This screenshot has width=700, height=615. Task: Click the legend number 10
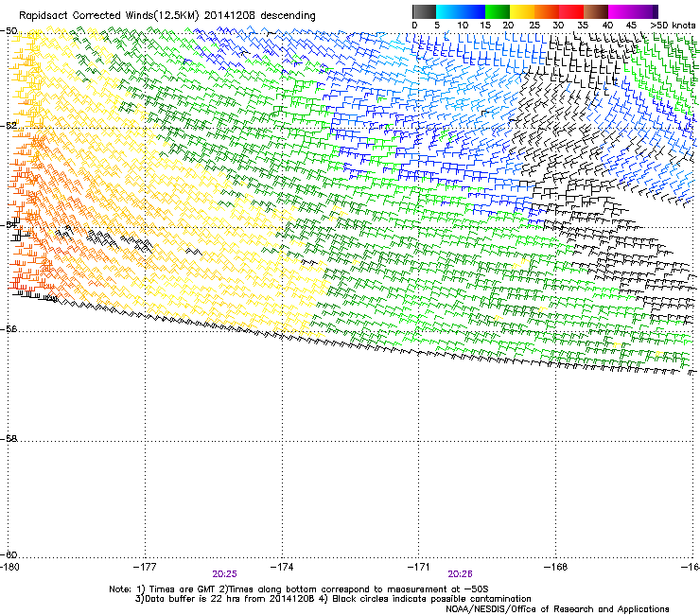463,26
